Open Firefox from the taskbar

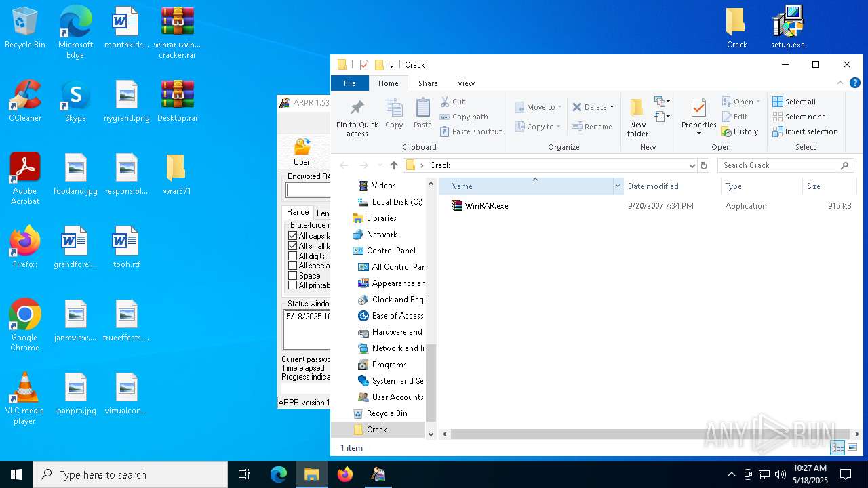pos(345,474)
